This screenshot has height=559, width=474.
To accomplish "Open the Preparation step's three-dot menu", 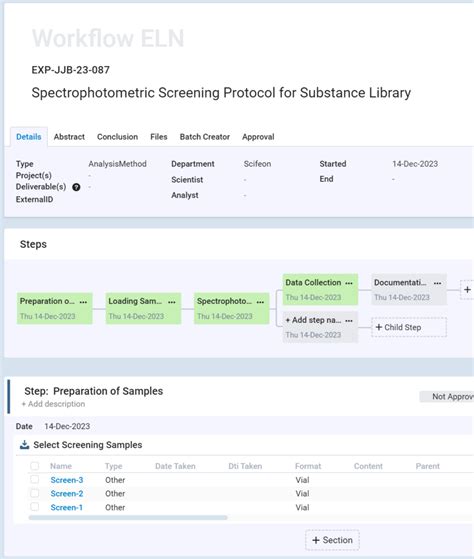I will click(x=83, y=302).
